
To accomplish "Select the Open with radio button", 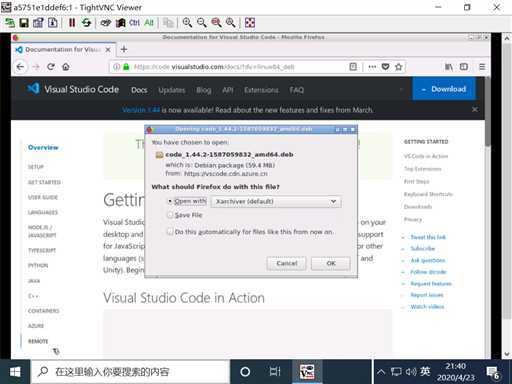I will tap(170, 201).
